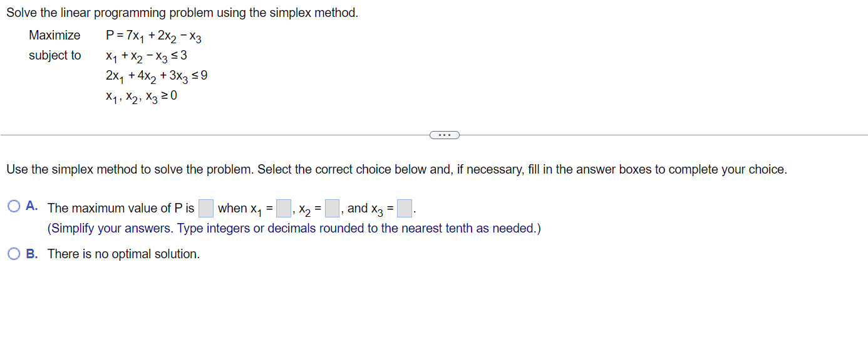The width and height of the screenshot is (868, 361).
Task: Click the answer box for maximum value of P
Action: (x=205, y=206)
